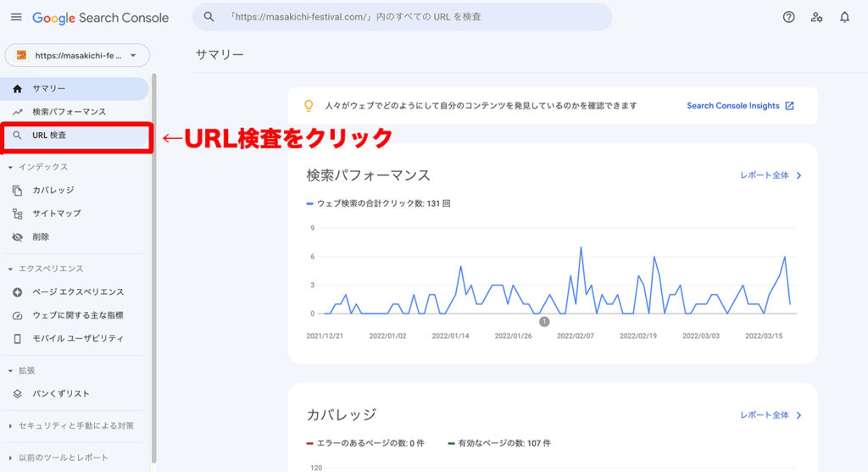The image size is (868, 472).
Task: Open user and settings management icon
Action: [816, 17]
